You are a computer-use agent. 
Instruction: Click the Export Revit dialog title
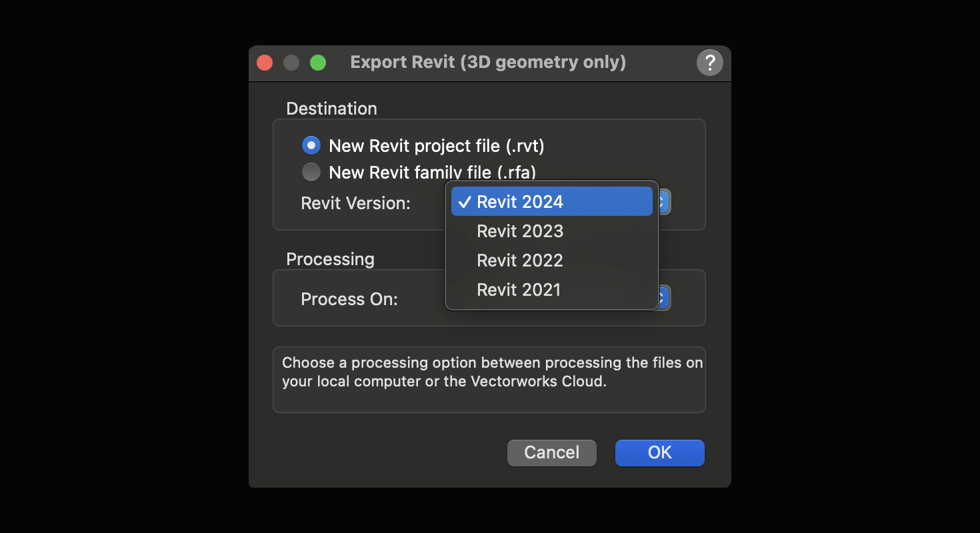pyautogui.click(x=488, y=62)
